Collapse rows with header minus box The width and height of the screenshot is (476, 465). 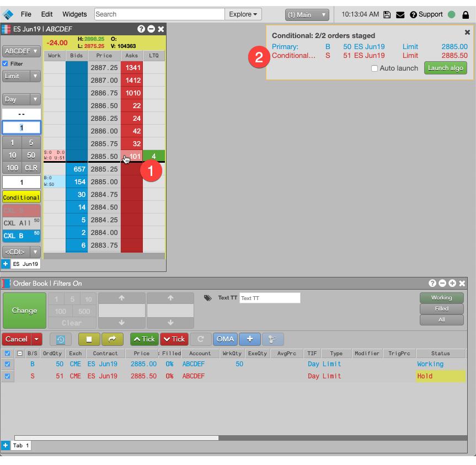point(20,354)
